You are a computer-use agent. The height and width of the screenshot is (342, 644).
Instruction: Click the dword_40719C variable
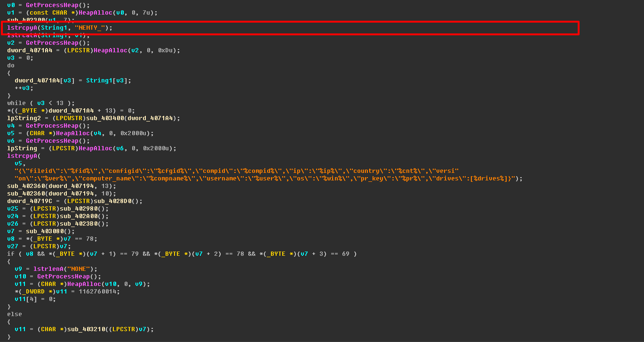(28, 201)
